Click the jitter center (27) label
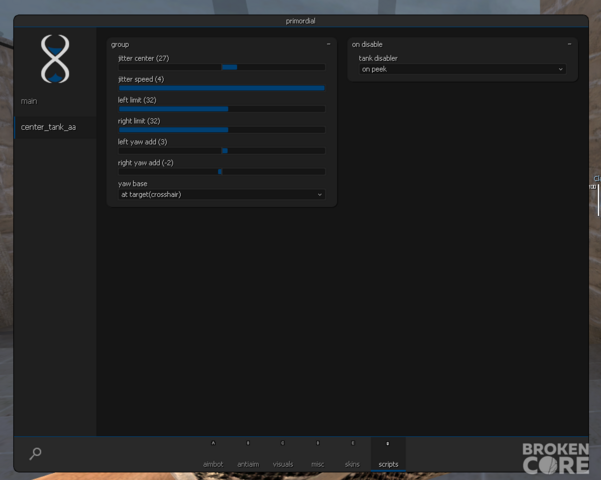Viewport: 601px width, 480px height. pyautogui.click(x=143, y=58)
